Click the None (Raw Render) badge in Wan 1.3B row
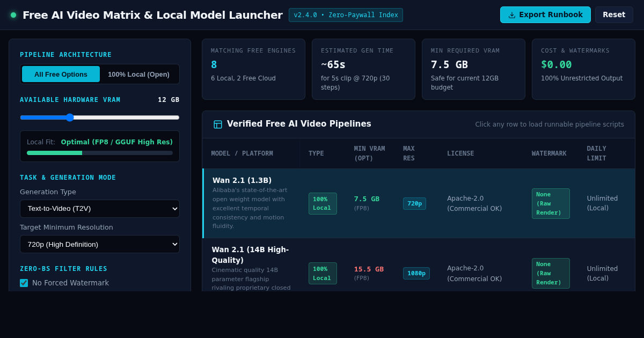The width and height of the screenshot is (644, 338). 551,203
